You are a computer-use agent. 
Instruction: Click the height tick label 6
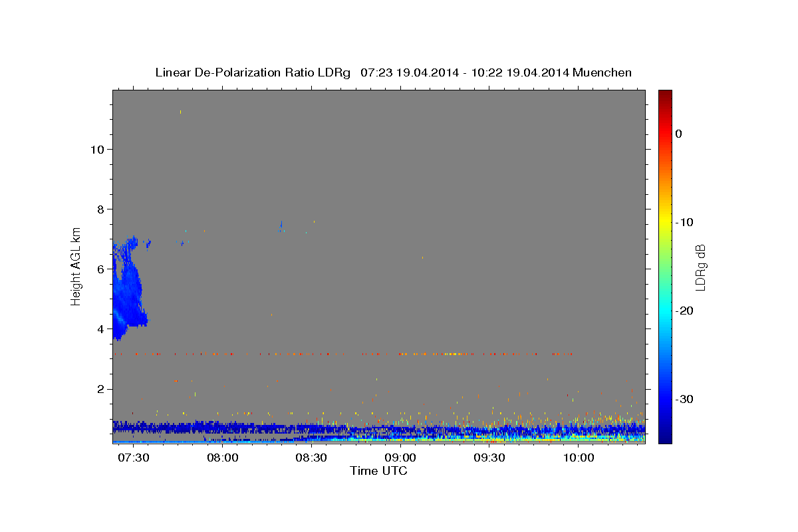click(x=100, y=269)
